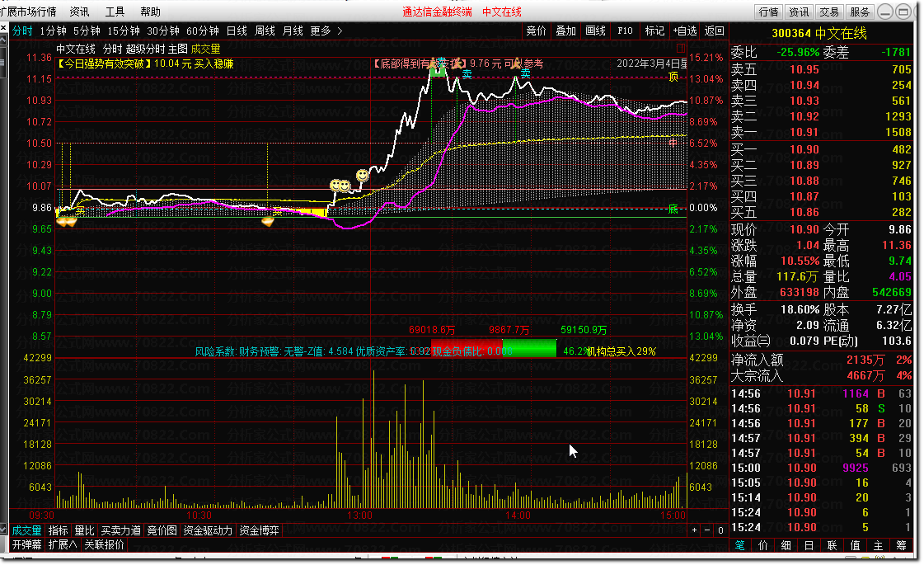Select the 主 bottom-right tab

pos(878,545)
